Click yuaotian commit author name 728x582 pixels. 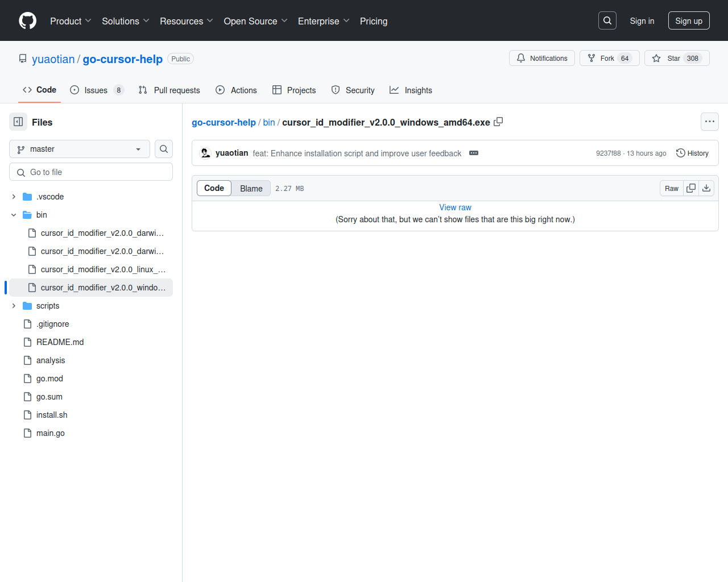pos(231,153)
